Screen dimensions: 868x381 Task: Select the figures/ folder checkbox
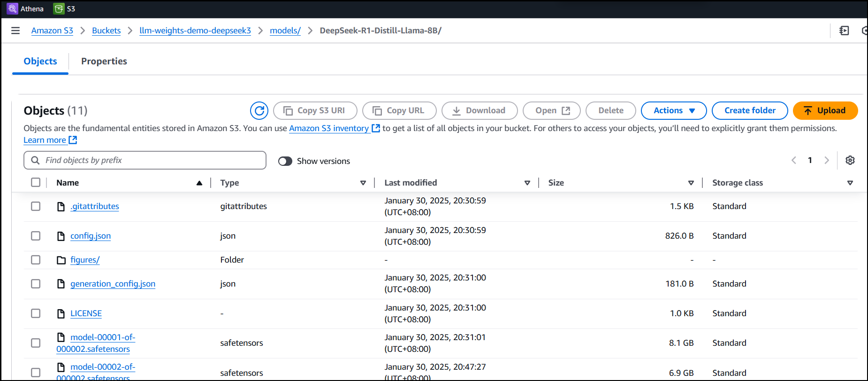click(36, 260)
